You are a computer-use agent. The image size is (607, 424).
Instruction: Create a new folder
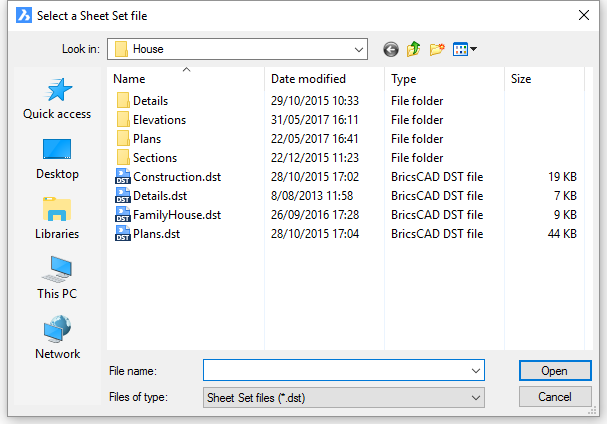pos(437,49)
